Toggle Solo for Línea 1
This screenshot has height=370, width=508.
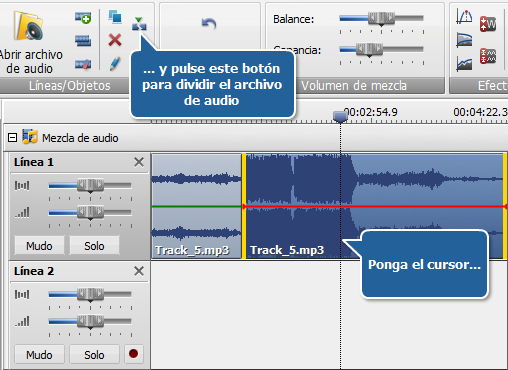click(94, 246)
